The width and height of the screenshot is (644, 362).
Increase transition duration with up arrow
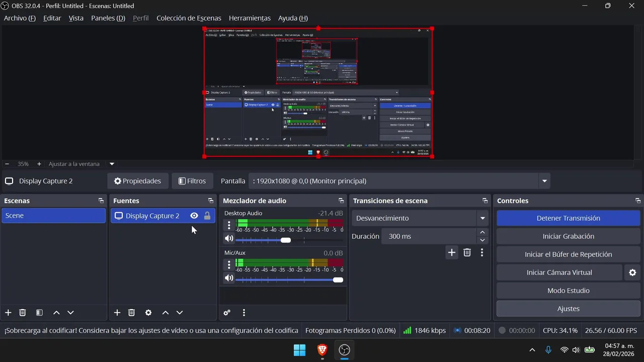coord(482,232)
